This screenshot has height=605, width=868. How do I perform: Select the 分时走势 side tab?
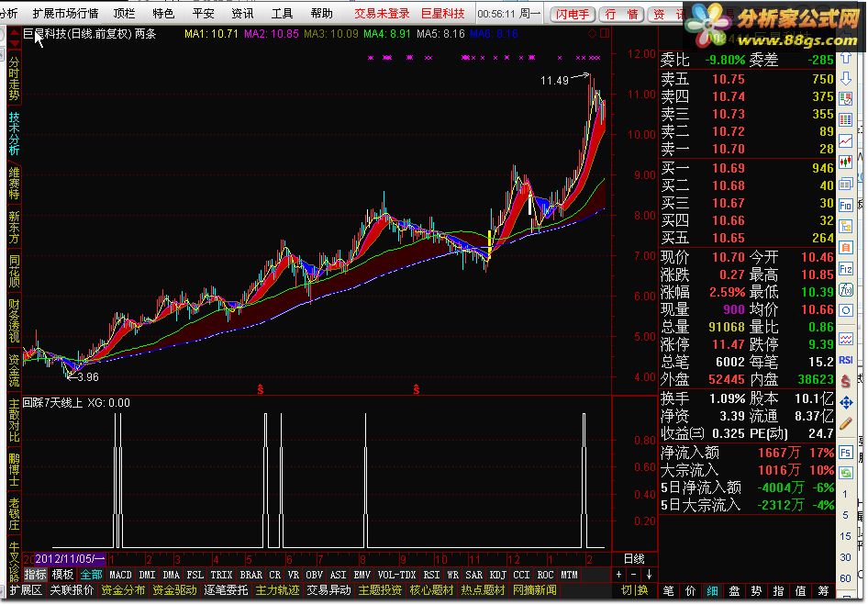14,78
